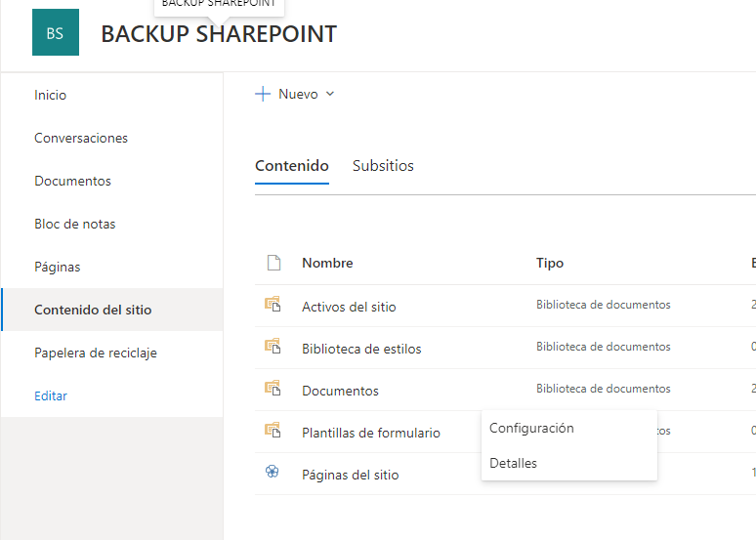Click the type cell of Activos del sitio
The width and height of the screenshot is (756, 540).
click(604, 305)
